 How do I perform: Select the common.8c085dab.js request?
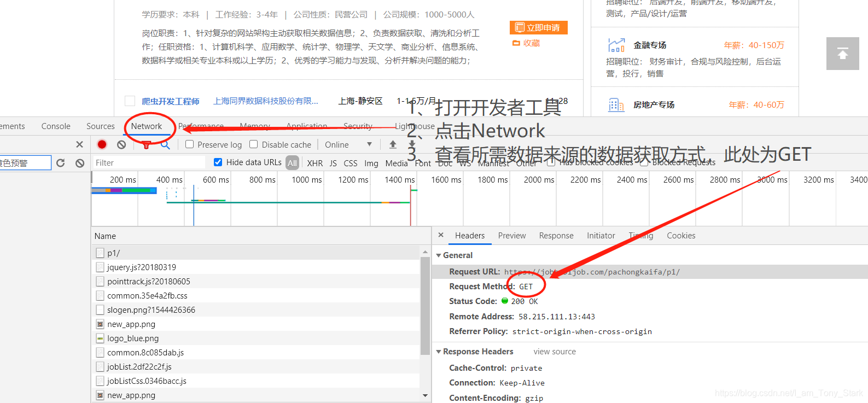pyautogui.click(x=256, y=353)
